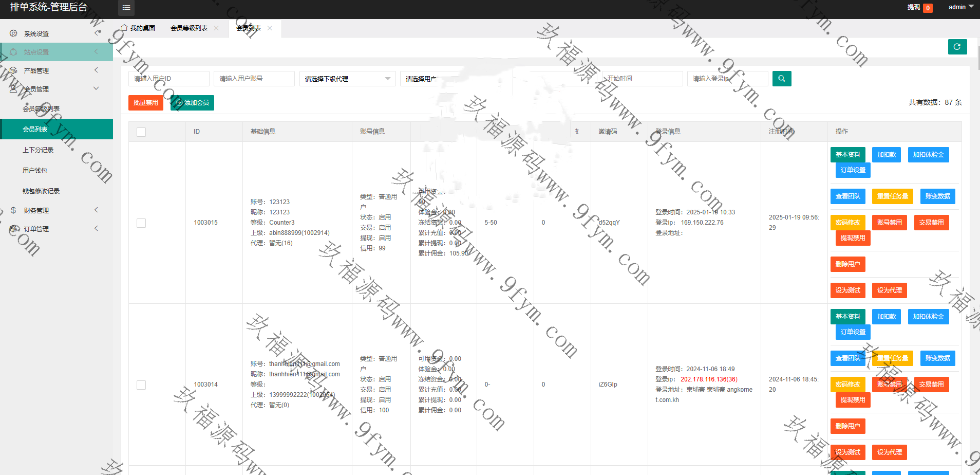
Task: Click the green refresh icon button
Action: [x=957, y=47]
